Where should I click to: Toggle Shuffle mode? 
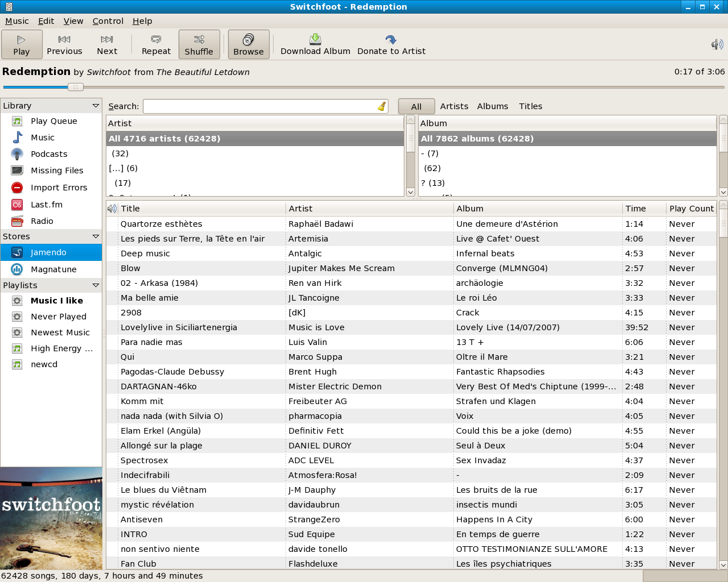click(x=199, y=44)
